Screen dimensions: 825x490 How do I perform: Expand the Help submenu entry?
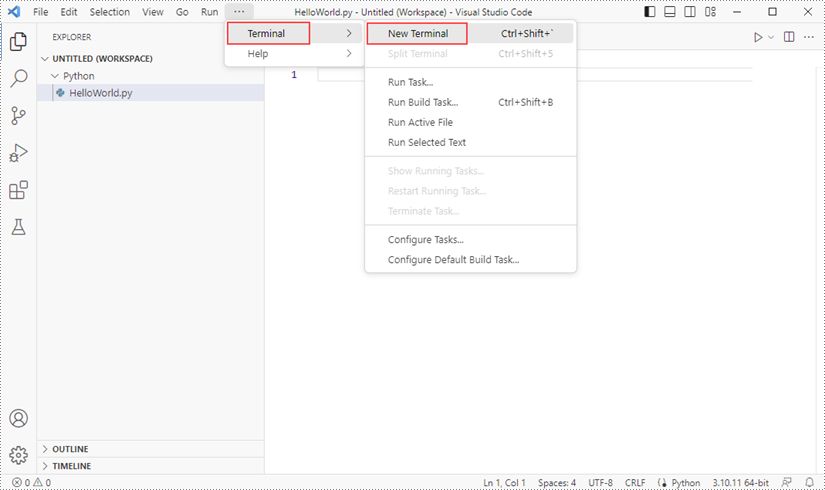click(x=295, y=54)
